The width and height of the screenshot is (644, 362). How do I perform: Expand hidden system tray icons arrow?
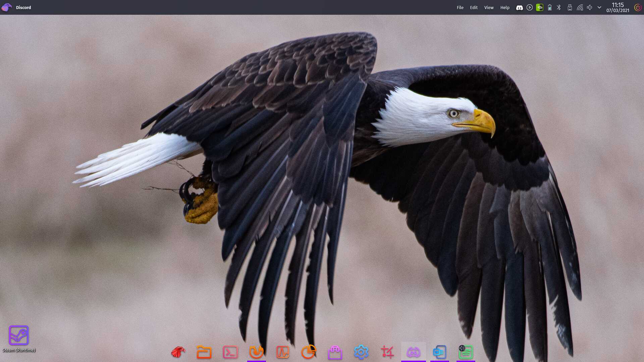point(599,7)
